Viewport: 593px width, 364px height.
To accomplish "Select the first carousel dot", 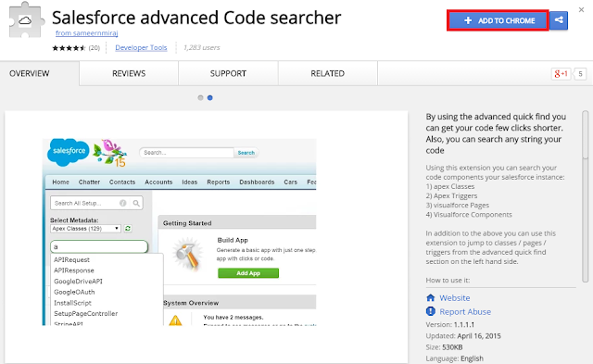I will click(200, 98).
